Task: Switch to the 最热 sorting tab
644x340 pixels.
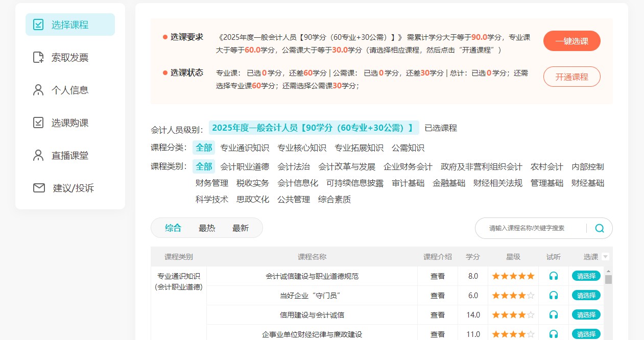Action: tap(207, 228)
